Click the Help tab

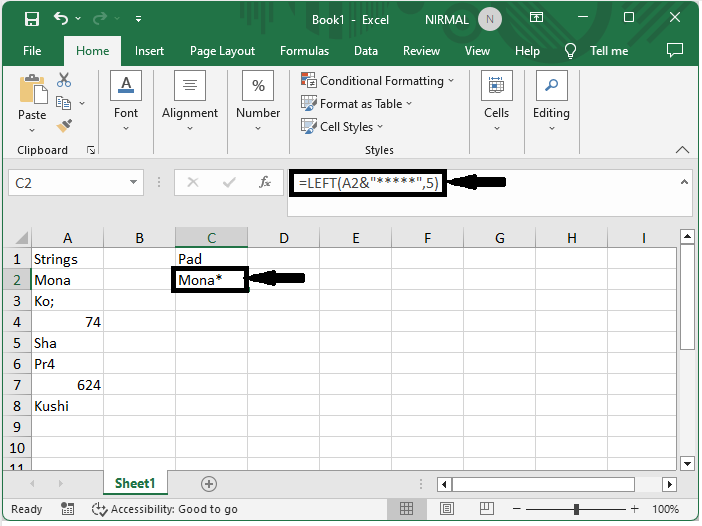(x=527, y=51)
